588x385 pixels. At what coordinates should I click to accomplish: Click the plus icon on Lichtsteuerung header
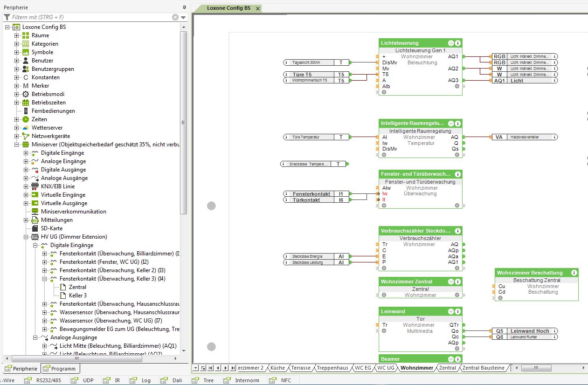coord(451,43)
